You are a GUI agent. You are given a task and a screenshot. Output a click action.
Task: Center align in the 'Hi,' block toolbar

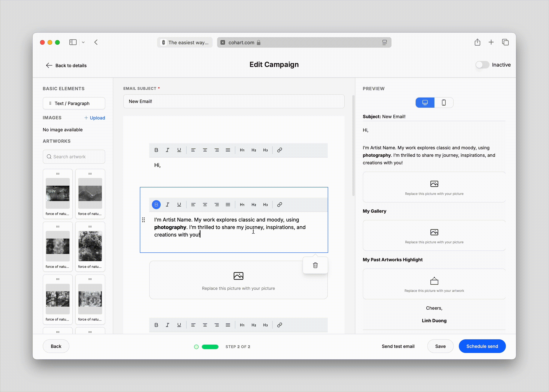pyautogui.click(x=205, y=150)
